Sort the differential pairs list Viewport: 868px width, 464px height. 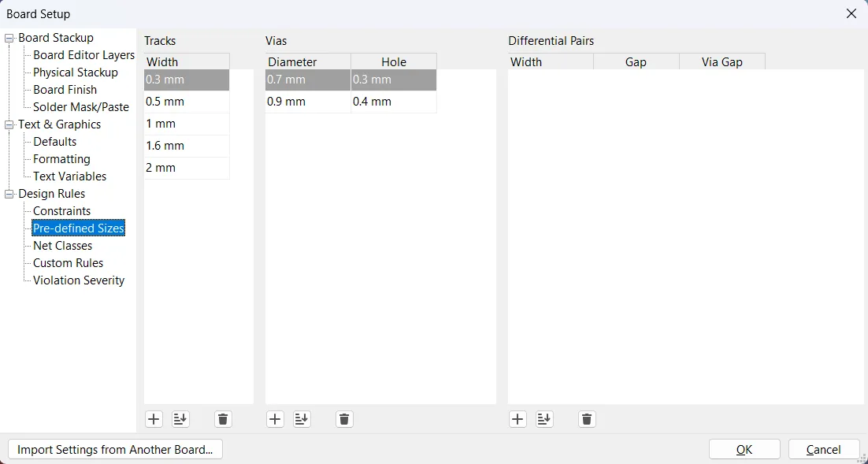544,419
